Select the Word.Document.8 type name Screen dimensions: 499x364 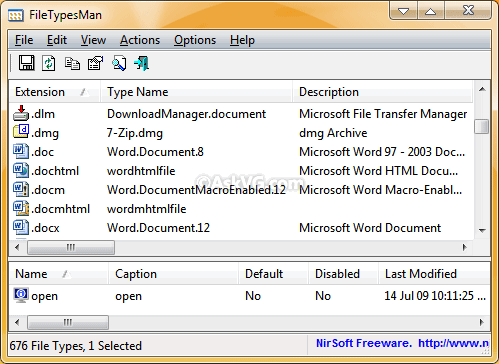[x=155, y=152]
